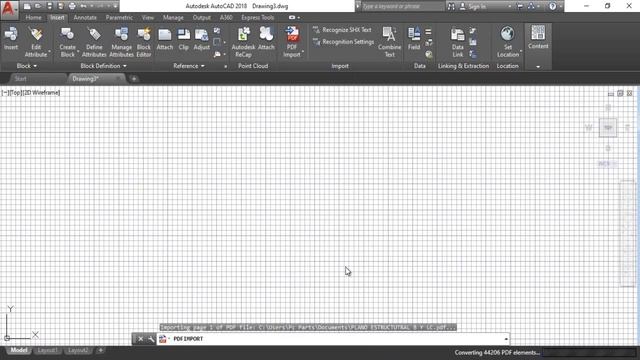The height and width of the screenshot is (360, 640).
Task: Switch to the Parametric ribbon tab
Action: [x=119, y=18]
